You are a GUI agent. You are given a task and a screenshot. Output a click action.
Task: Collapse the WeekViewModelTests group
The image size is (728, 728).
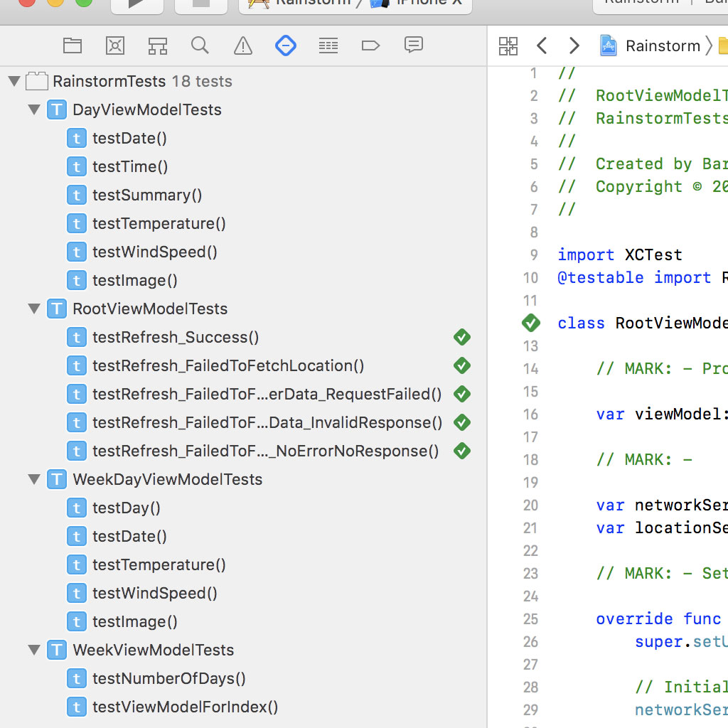33,650
